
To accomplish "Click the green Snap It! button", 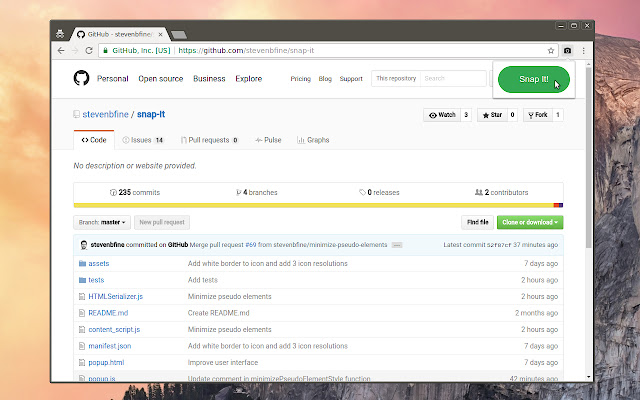I will point(533,79).
